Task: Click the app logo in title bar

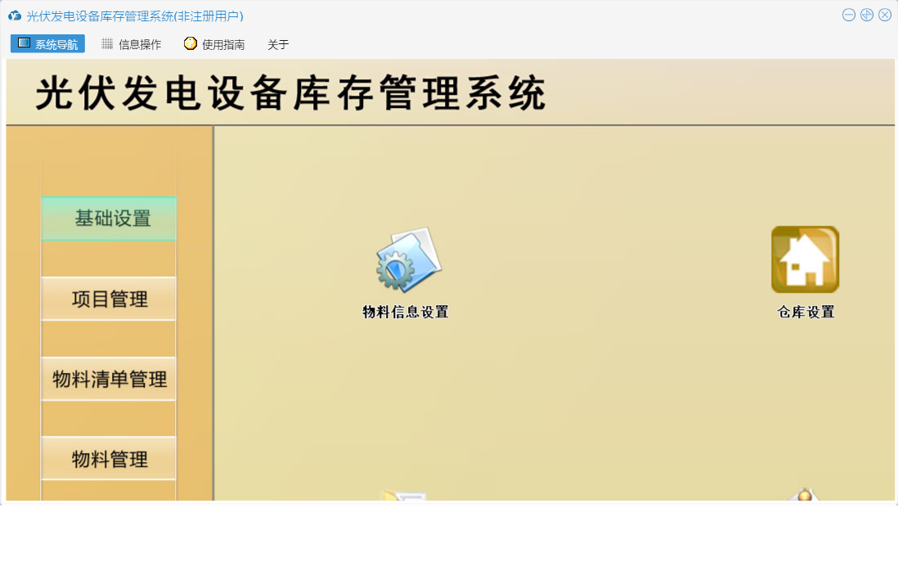Action: pyautogui.click(x=15, y=16)
